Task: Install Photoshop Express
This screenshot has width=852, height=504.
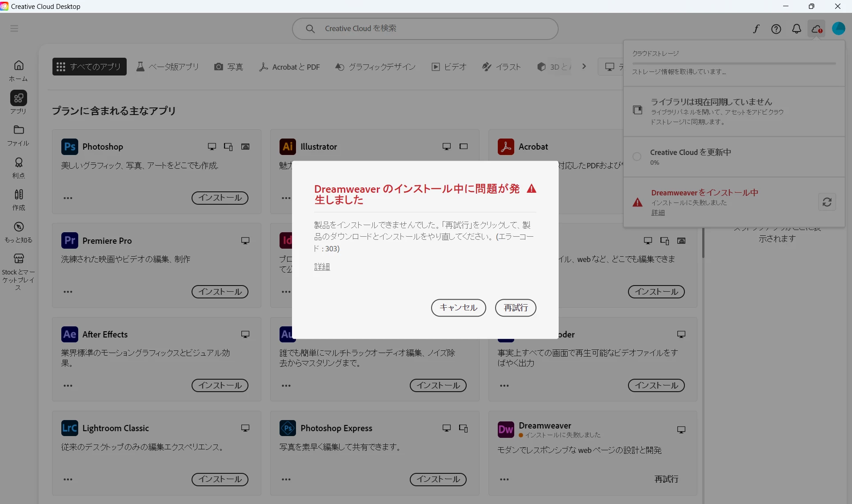Action: click(438, 480)
